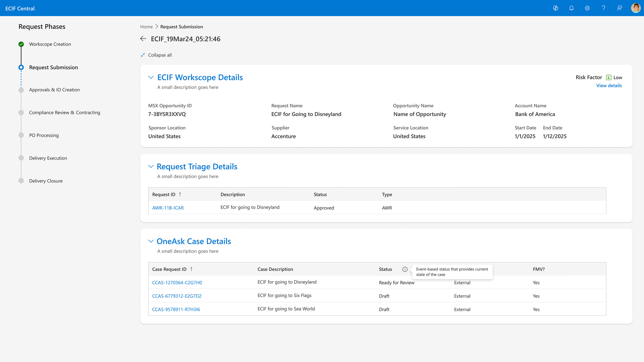Screen dimensions: 644x362
Task: Go back using the left arrow icon
Action: pyautogui.click(x=143, y=39)
